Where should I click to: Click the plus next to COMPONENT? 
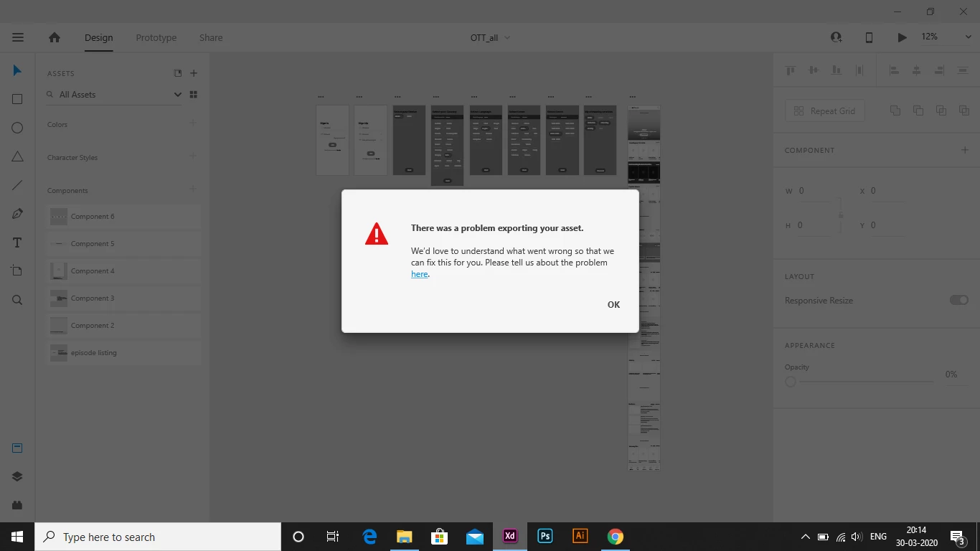tap(965, 150)
